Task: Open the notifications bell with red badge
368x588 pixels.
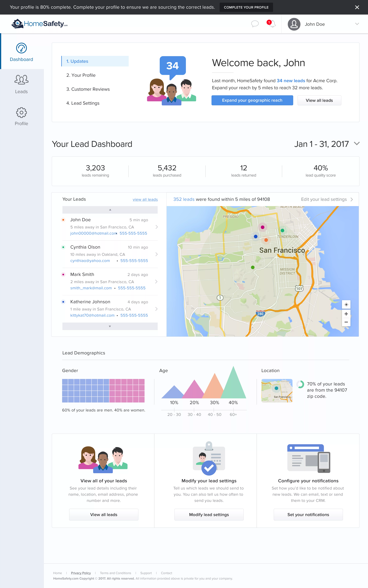Action: pyautogui.click(x=271, y=24)
